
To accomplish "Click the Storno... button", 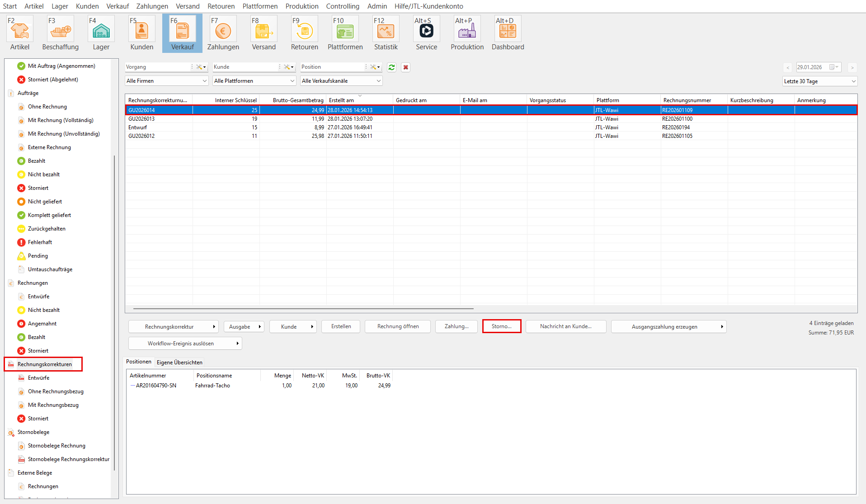I will click(x=501, y=326).
